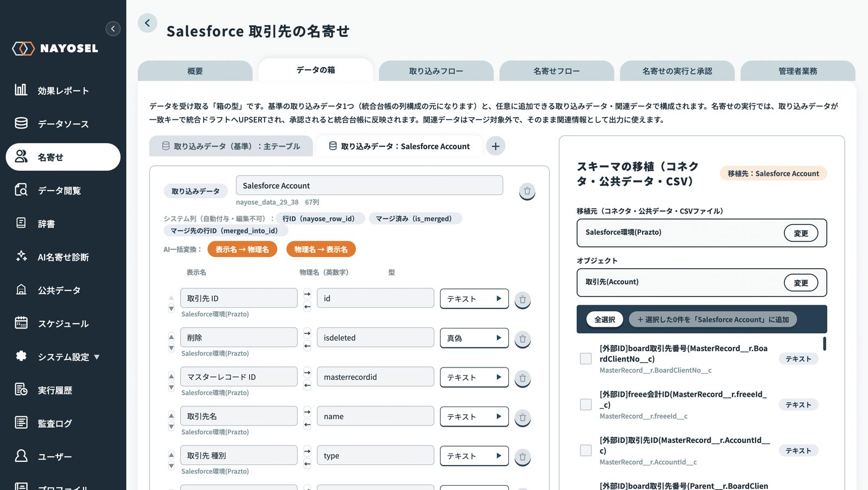The height and width of the screenshot is (490, 868).
Task: Delete the Salesforce Account import data
Action: click(x=527, y=191)
